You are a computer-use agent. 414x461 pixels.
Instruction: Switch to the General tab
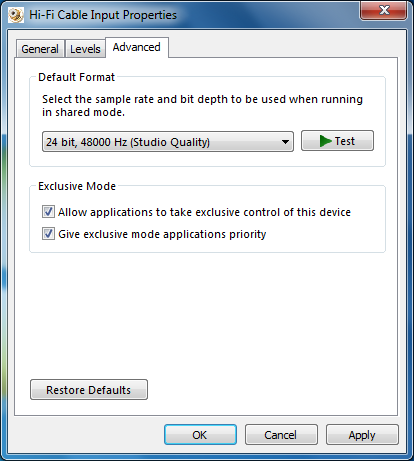click(x=40, y=49)
